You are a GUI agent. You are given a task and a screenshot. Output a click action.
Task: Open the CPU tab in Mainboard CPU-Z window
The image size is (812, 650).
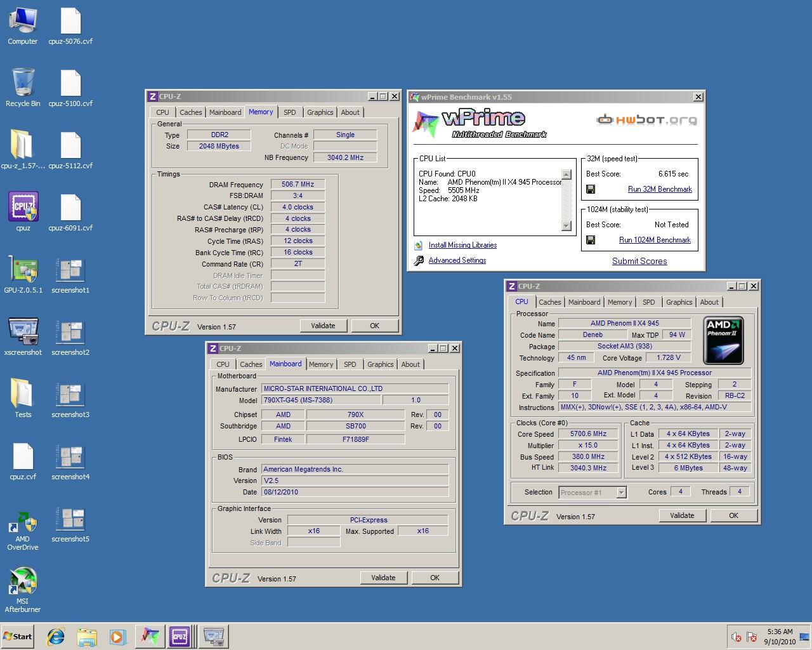point(223,364)
